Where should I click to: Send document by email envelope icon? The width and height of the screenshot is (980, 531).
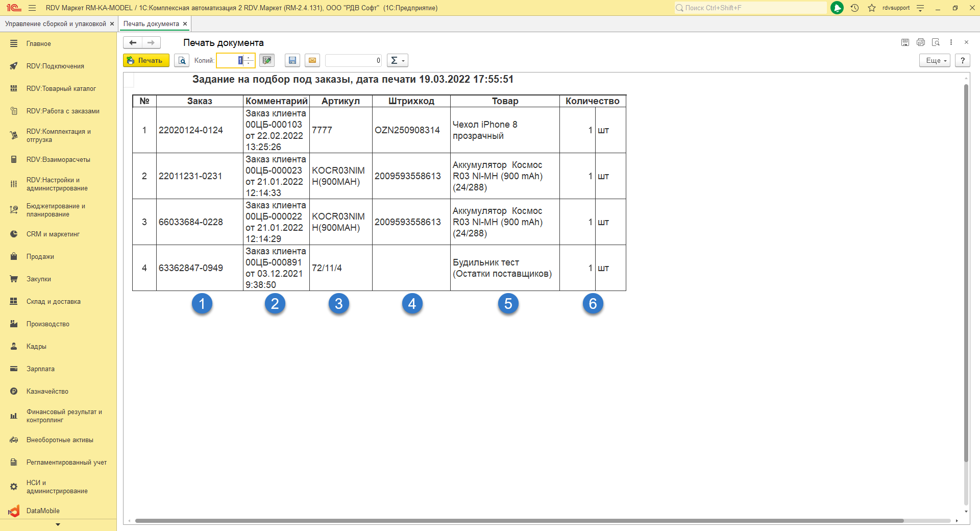(x=312, y=60)
